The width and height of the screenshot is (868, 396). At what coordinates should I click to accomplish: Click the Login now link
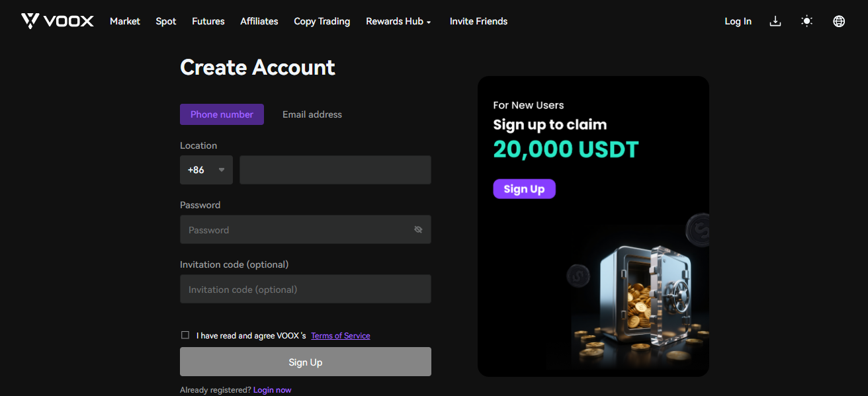click(272, 390)
